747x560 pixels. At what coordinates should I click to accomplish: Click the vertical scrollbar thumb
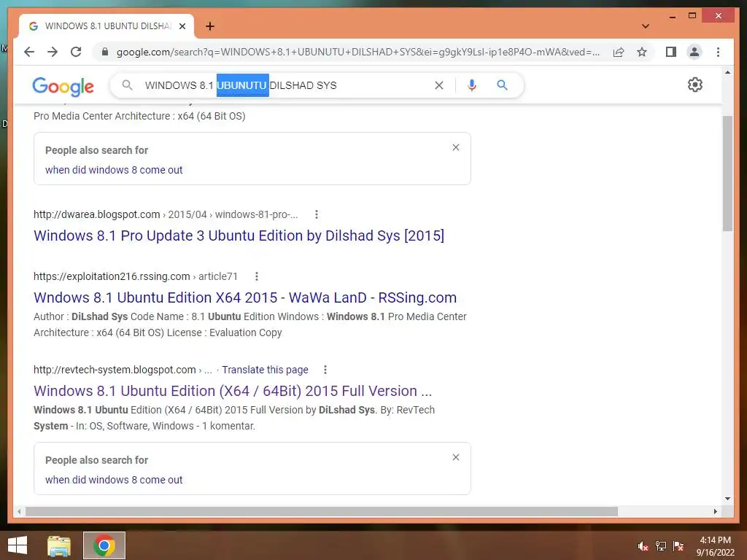tap(727, 174)
